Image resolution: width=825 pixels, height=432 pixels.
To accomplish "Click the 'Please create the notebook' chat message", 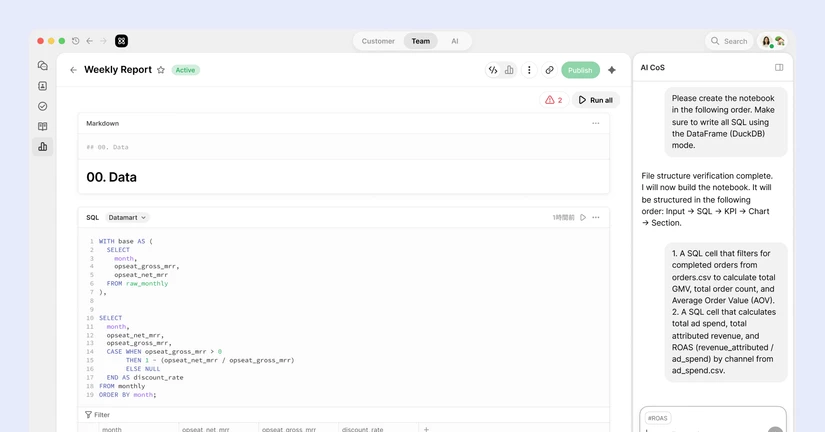I will 726,122.
